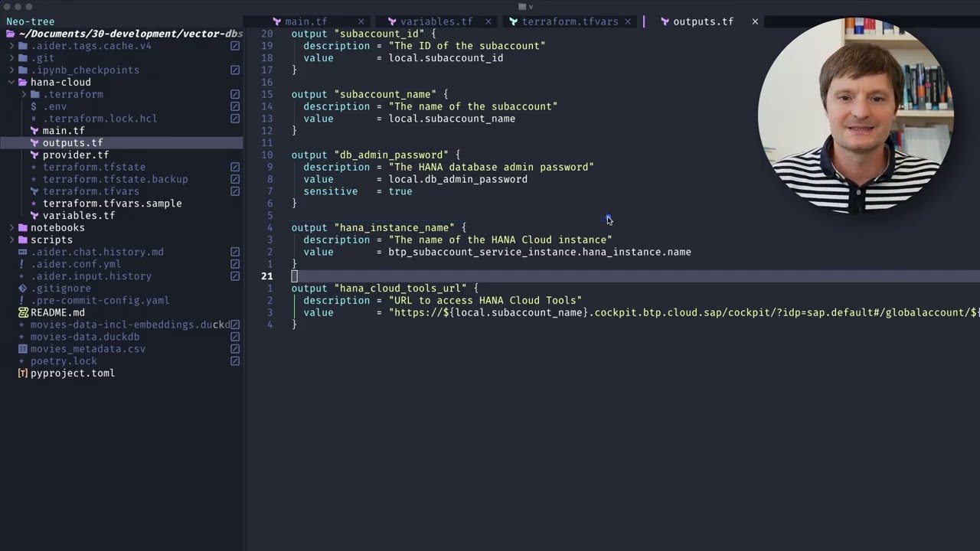Click the folder icon of .ipynb_checkpoints
This screenshot has width=980, height=551.
(23, 70)
